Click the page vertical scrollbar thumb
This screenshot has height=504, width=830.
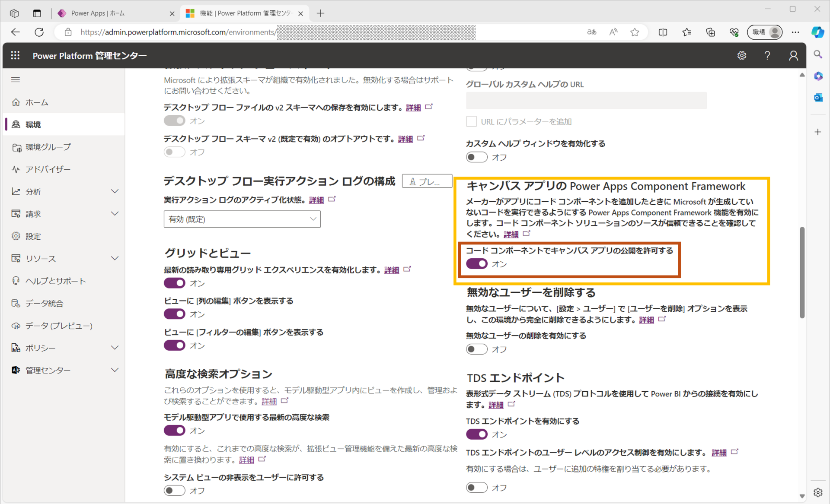tap(802, 272)
